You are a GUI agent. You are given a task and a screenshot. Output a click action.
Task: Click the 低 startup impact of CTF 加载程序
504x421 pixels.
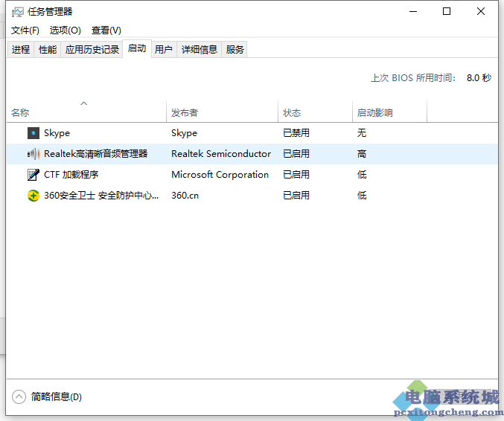pos(362,175)
